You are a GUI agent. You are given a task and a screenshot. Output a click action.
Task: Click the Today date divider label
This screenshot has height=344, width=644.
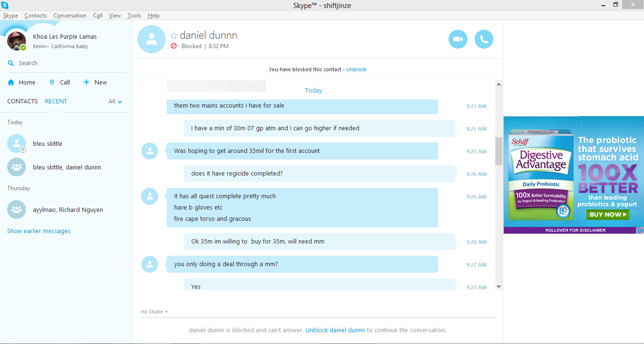coord(314,91)
